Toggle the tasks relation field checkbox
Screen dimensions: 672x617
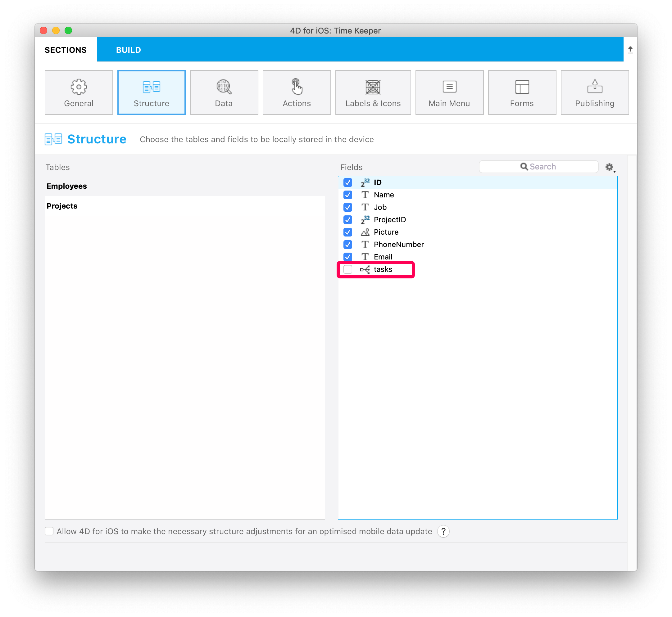[348, 270]
